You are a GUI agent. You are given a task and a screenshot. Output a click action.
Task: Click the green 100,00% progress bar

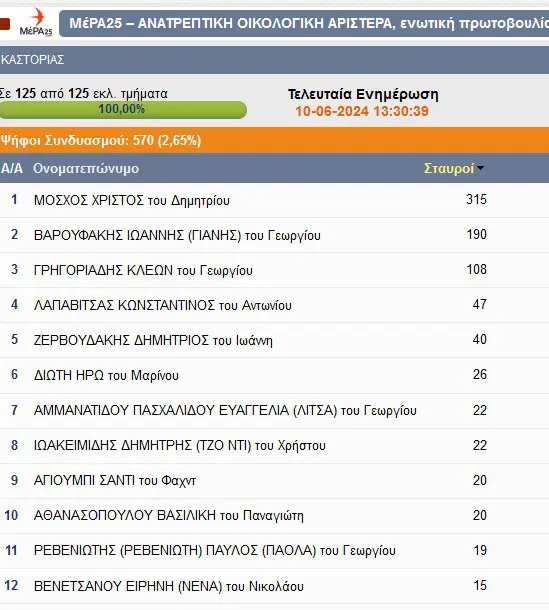[x=123, y=110]
